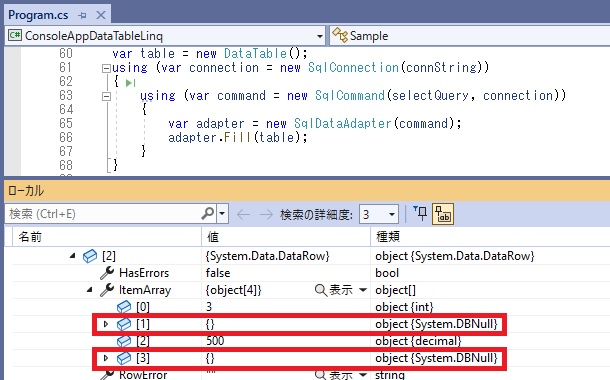Collapse the using block at line 63

[106, 96]
